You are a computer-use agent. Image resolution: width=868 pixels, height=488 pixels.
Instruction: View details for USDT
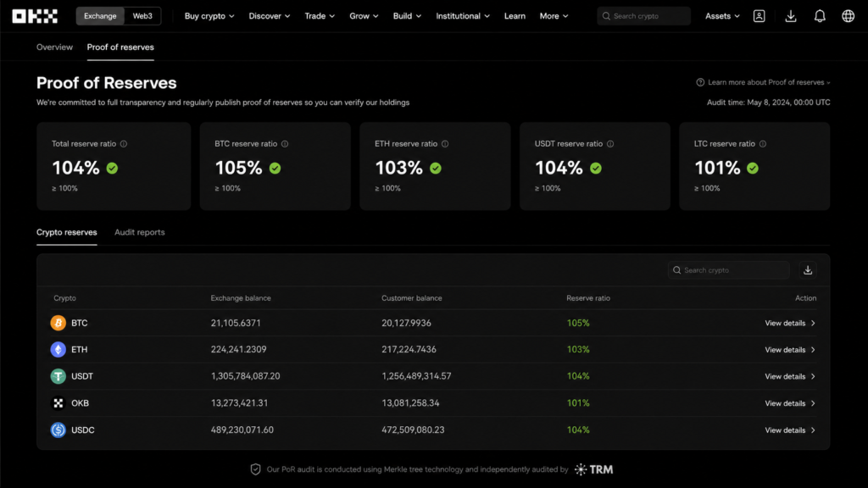tap(790, 376)
